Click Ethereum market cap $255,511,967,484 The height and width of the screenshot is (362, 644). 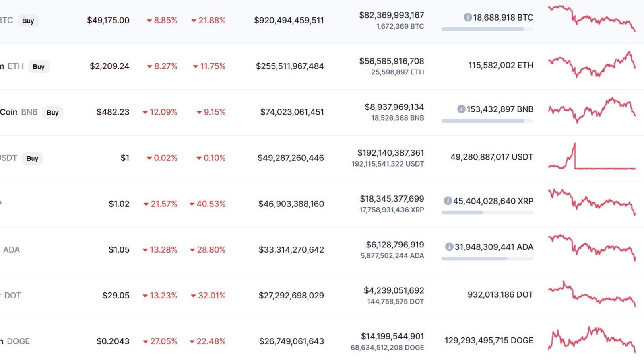(x=289, y=66)
